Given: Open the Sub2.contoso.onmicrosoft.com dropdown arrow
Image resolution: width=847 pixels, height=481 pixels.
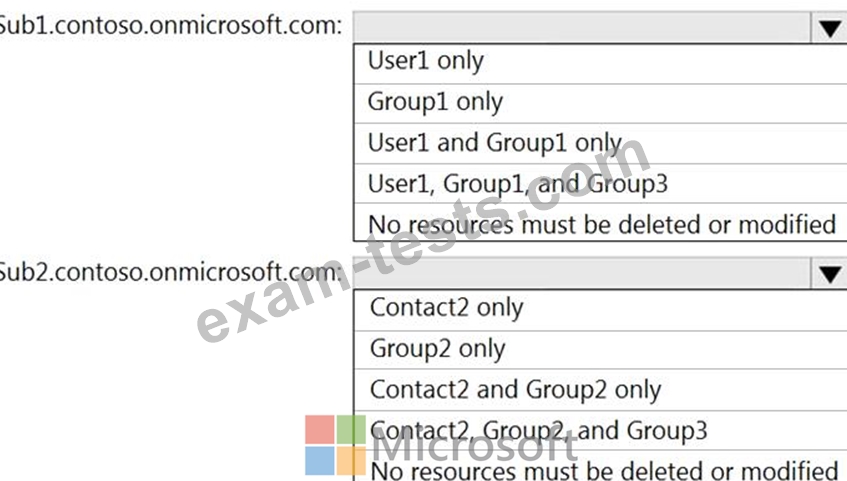Looking at the screenshot, I should pos(829,273).
